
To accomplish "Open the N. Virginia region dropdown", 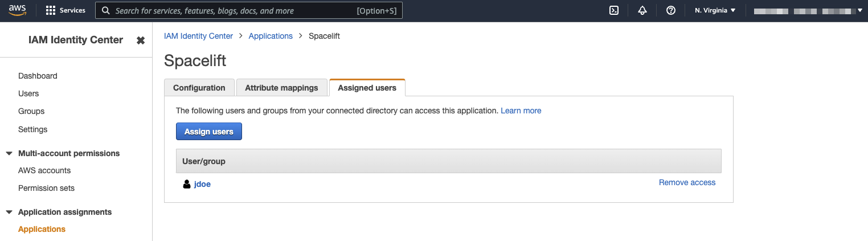I will click(715, 10).
